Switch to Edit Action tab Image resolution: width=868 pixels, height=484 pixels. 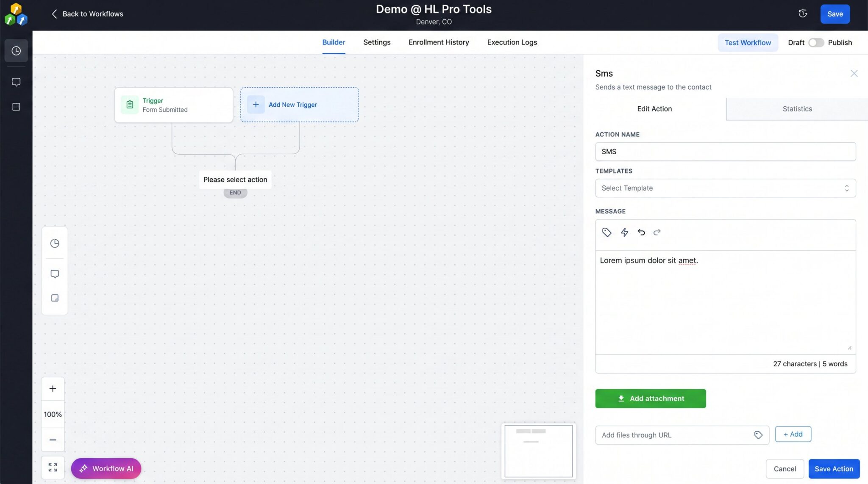coord(654,109)
